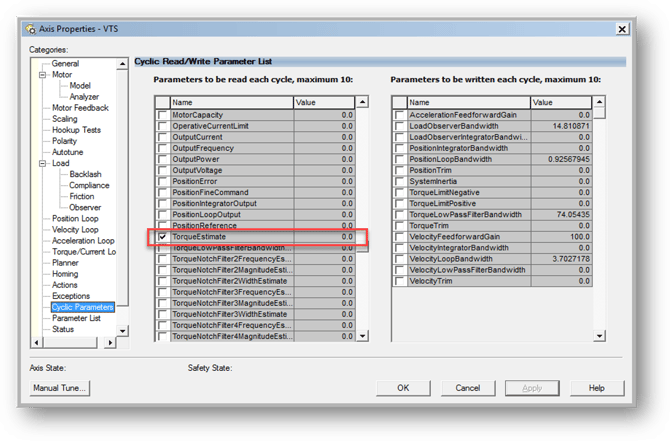Enable OutputCurrent read parameter checkbox
Screen dimensions: 670x441
(x=162, y=137)
